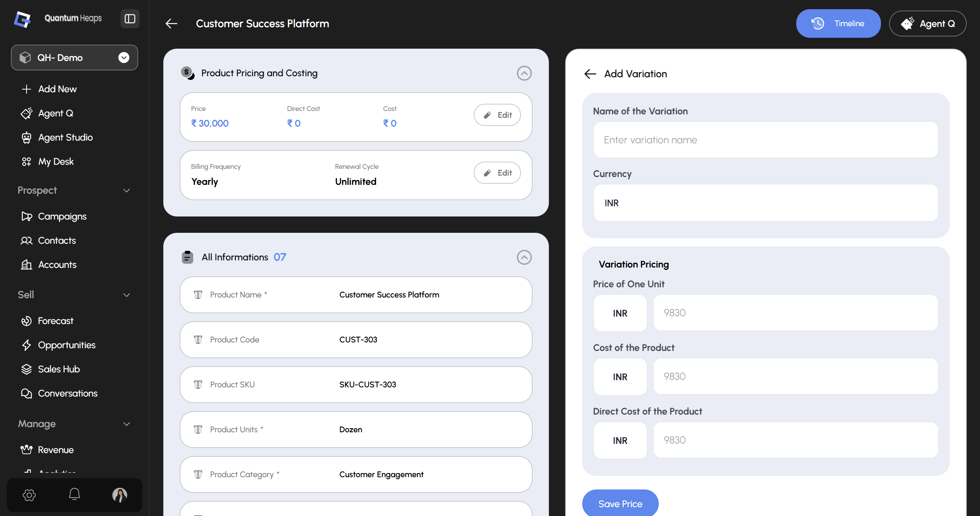
Task: Click the Yearly billing frequency value
Action: (x=205, y=181)
